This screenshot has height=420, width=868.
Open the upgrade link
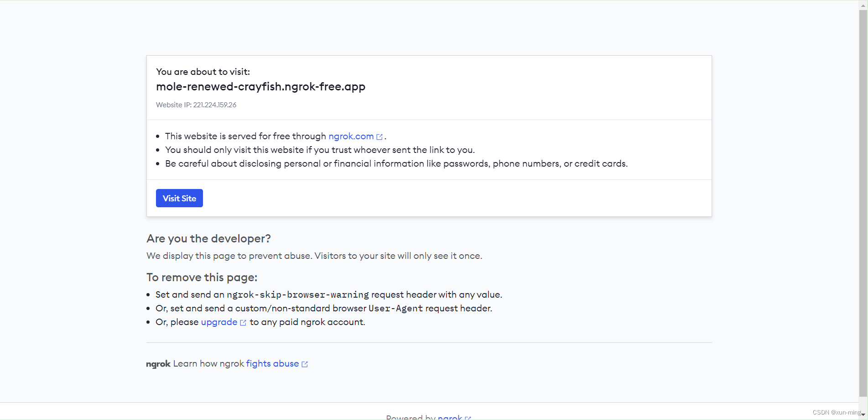(219, 322)
